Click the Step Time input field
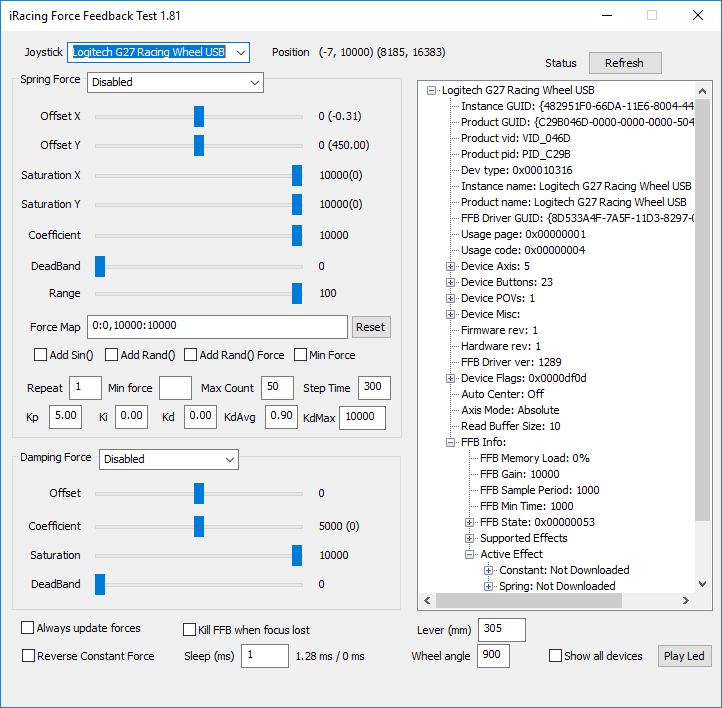The image size is (722, 708). (374, 388)
